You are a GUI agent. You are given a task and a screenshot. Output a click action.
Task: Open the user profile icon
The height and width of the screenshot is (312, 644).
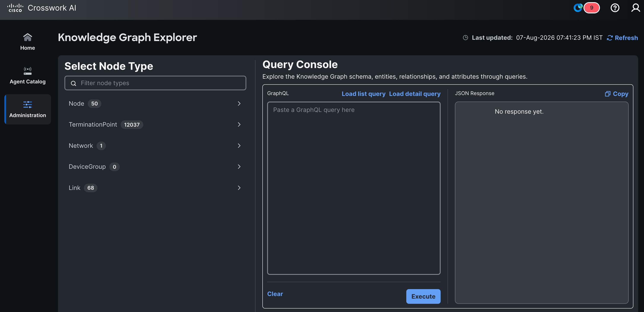(635, 8)
